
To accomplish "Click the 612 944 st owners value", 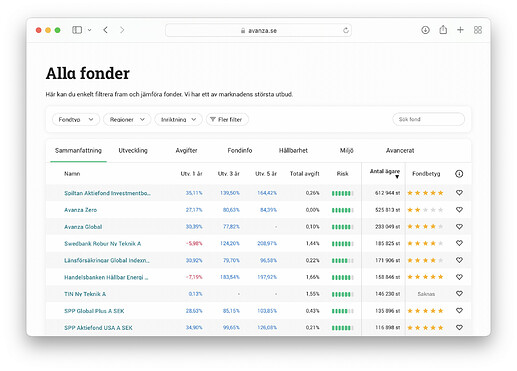I will (387, 193).
